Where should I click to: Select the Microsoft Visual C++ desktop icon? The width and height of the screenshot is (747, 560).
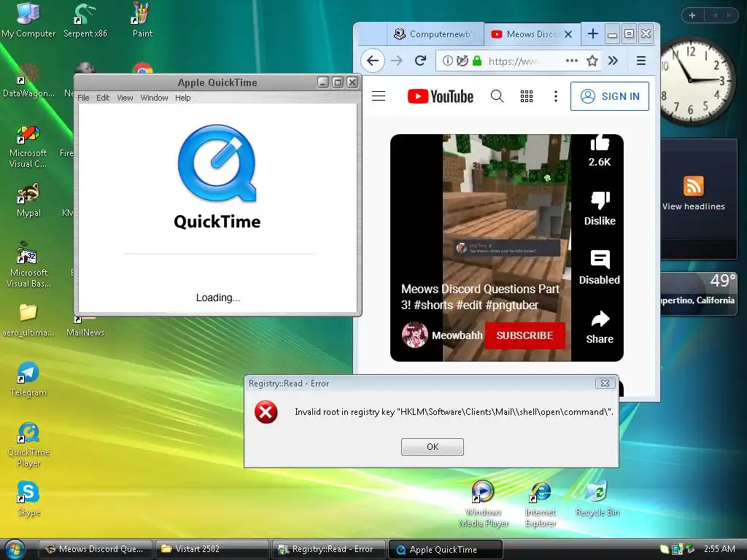point(28,146)
